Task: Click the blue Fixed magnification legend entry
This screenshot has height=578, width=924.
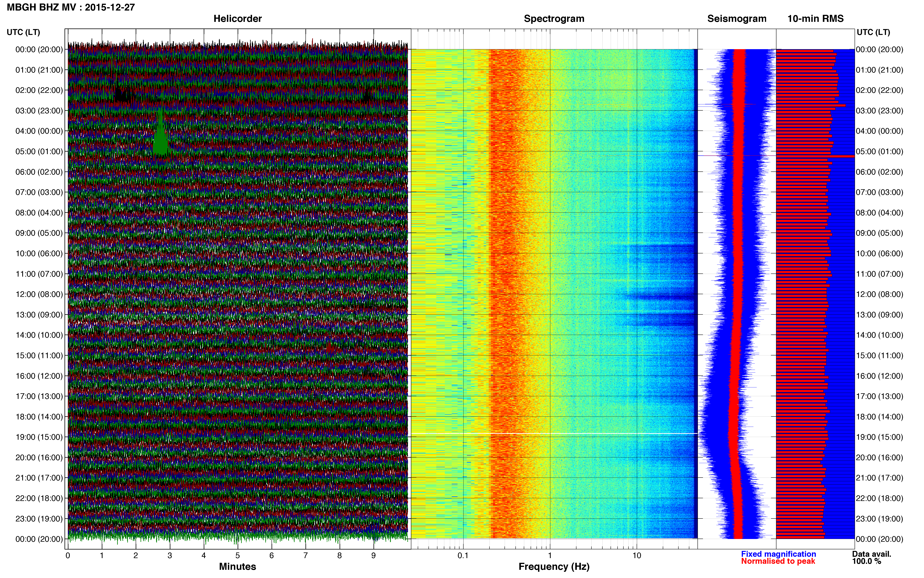Action: pos(778,554)
